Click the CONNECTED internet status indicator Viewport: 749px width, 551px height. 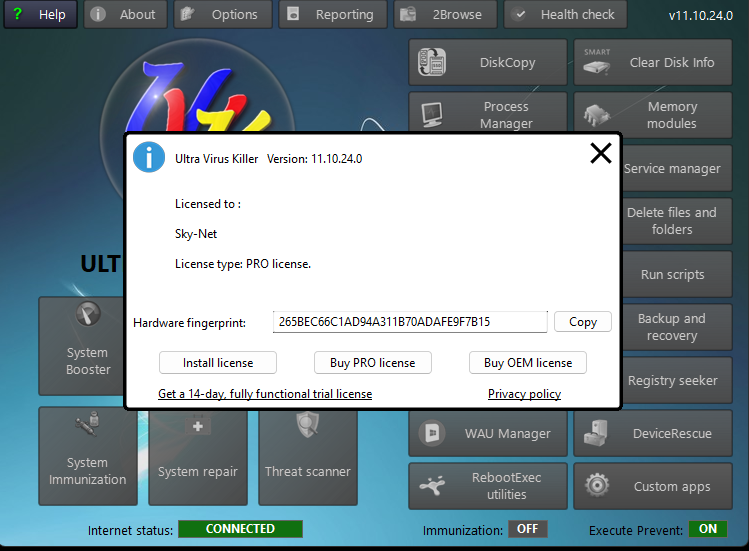240,529
